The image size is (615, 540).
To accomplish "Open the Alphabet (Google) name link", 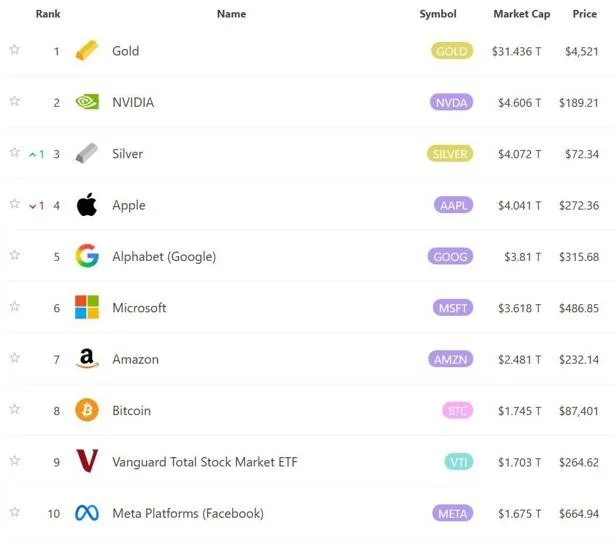I will point(163,257).
